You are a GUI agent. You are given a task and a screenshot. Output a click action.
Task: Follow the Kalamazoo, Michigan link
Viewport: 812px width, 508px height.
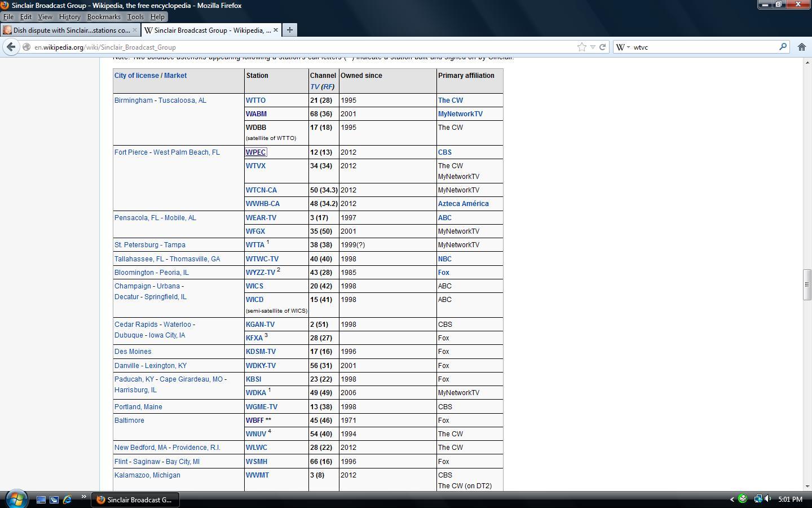(x=147, y=475)
